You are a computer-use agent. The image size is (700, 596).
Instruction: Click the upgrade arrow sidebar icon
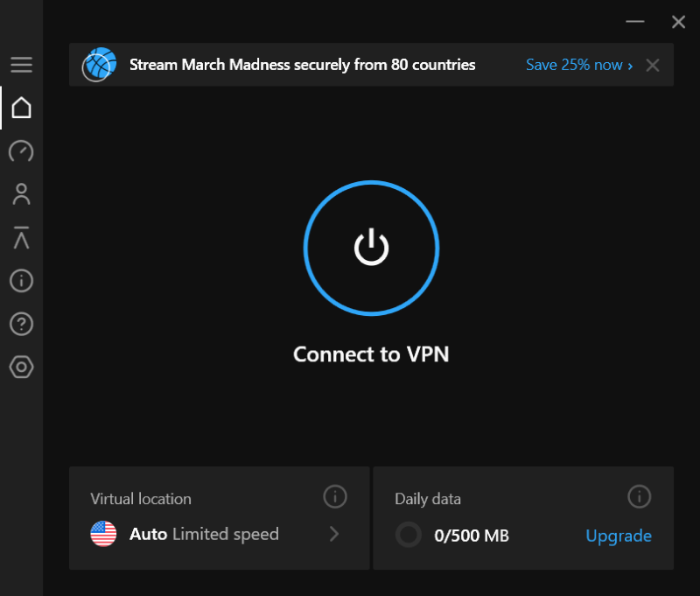[x=21, y=237]
